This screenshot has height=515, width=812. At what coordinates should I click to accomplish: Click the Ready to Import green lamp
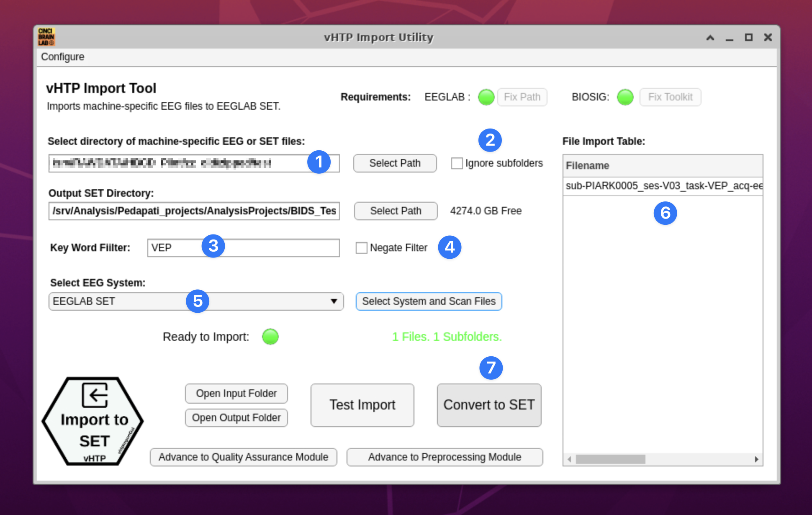[x=270, y=337]
